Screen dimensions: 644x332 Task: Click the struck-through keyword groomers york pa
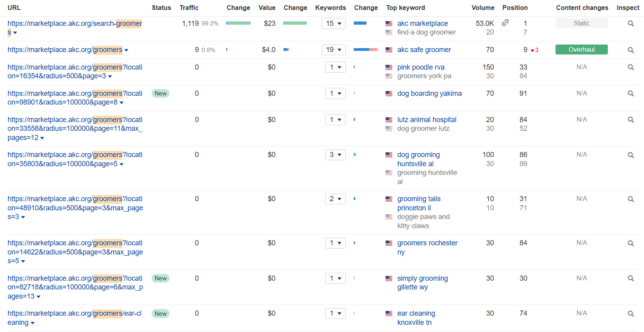[x=424, y=76]
